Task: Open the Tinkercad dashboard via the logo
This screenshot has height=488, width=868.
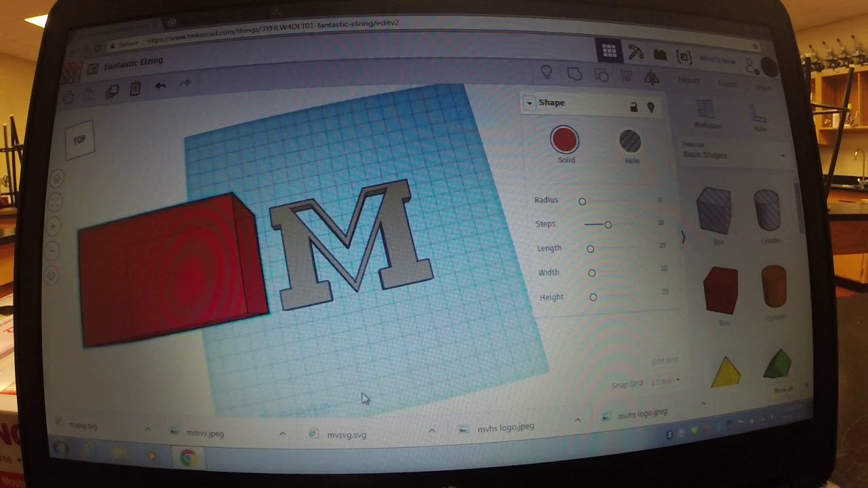Action: coord(72,72)
